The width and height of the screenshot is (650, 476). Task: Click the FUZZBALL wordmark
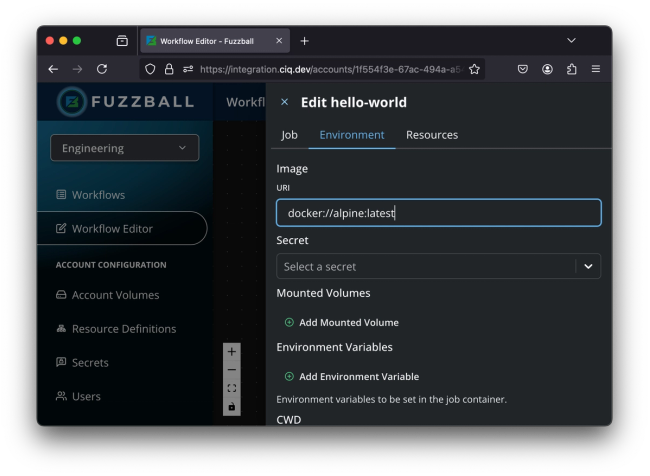[143, 102]
